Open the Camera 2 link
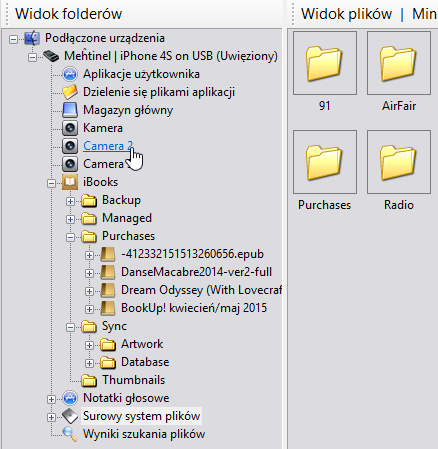438x449 pixels. pos(108,146)
